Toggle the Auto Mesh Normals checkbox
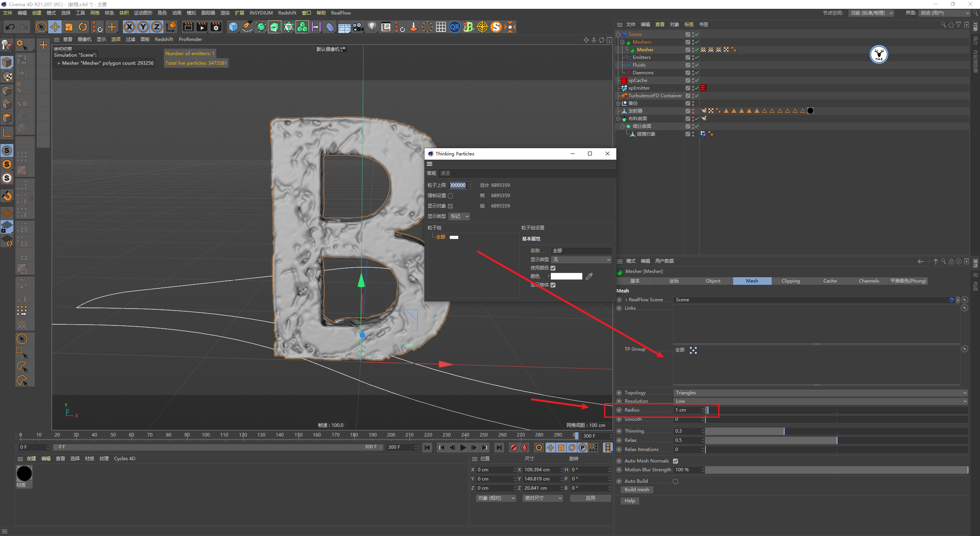 click(675, 461)
